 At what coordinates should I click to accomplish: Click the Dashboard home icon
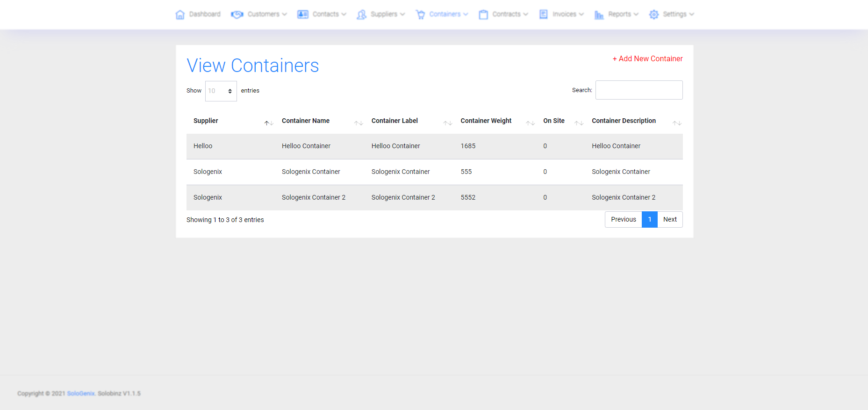180,14
